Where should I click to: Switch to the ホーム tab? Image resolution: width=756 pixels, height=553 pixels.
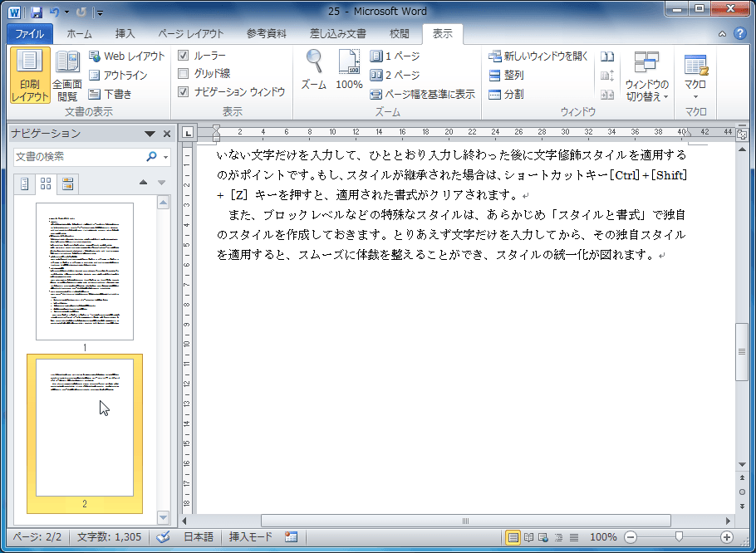[79, 34]
